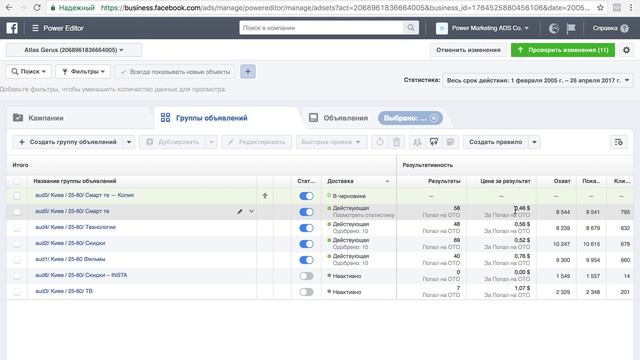Enable the aud6 Скидки – INSTA toggle
This screenshot has width=640, height=360.
click(x=306, y=276)
